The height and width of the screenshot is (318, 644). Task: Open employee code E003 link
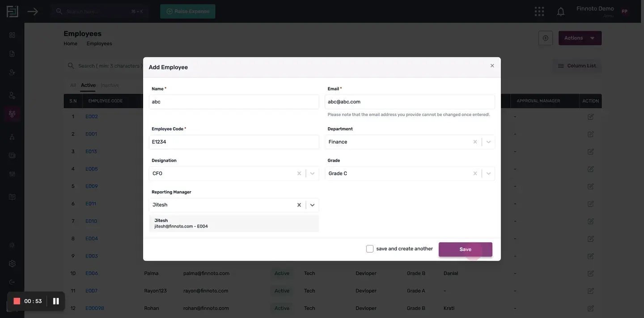tap(92, 256)
